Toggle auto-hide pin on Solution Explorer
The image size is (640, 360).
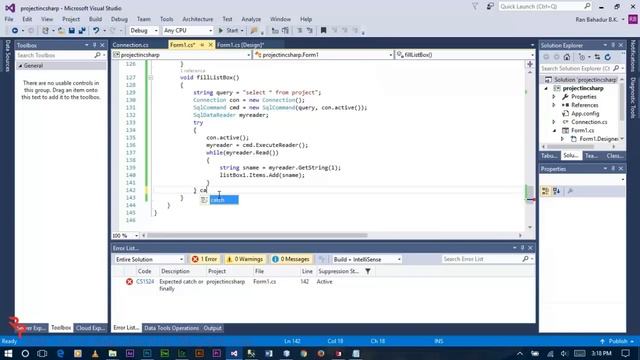[x=613, y=45]
